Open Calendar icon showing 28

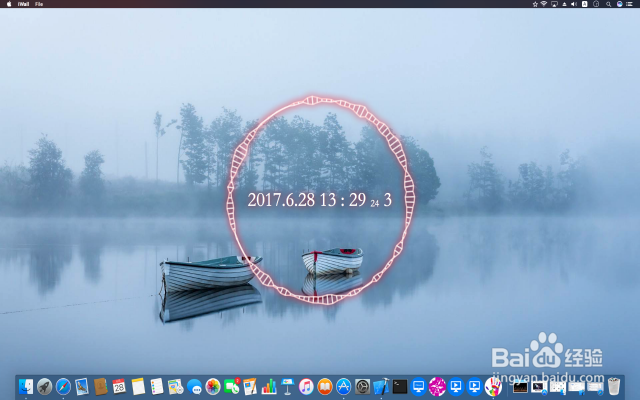[x=119, y=386]
